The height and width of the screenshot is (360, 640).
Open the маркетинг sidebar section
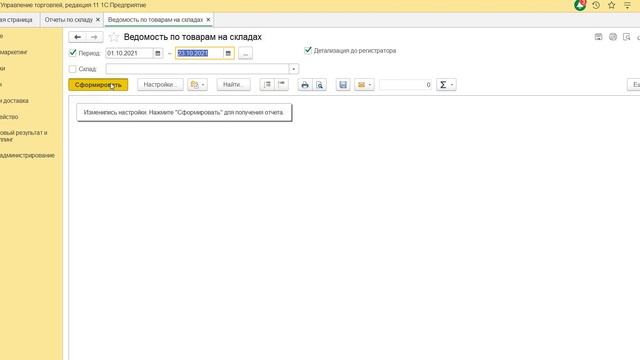click(x=13, y=52)
